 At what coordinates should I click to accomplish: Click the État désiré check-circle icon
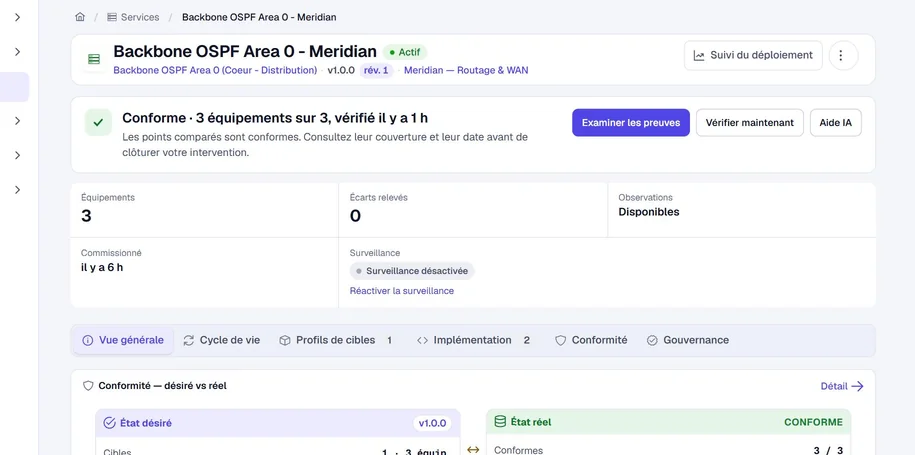[x=109, y=423]
